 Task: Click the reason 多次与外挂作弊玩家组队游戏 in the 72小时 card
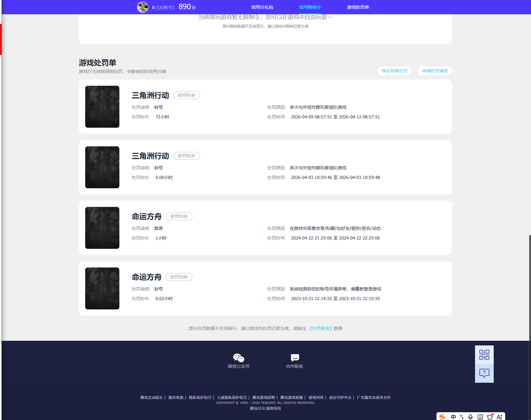click(x=318, y=107)
